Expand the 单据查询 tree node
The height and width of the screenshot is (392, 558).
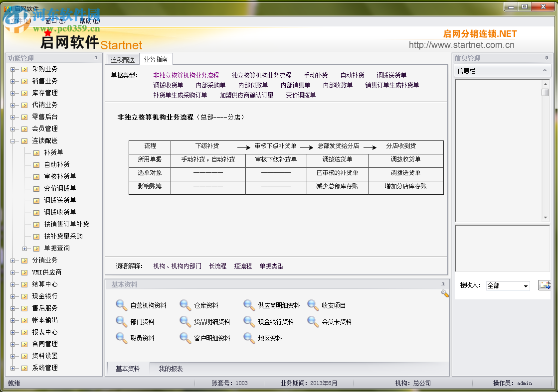pos(24,249)
